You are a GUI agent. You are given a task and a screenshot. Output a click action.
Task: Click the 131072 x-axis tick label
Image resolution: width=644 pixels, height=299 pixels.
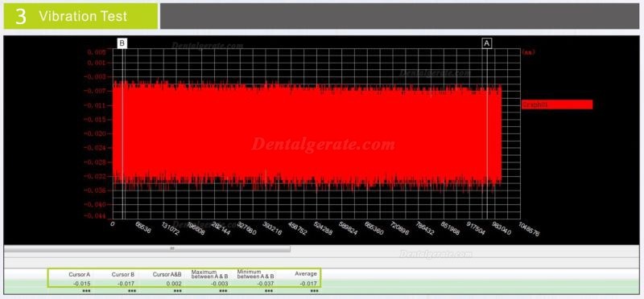(170, 229)
